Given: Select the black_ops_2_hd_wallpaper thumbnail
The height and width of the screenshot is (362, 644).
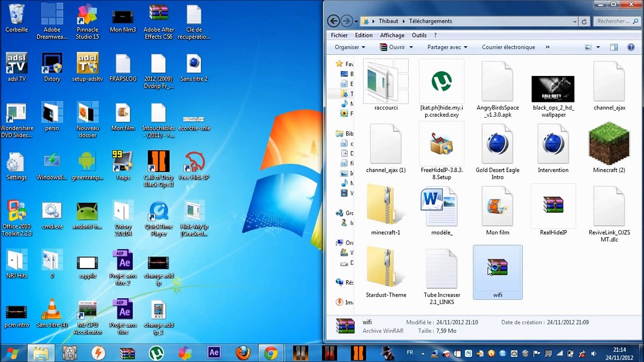Looking at the screenshot, I should click(553, 89).
